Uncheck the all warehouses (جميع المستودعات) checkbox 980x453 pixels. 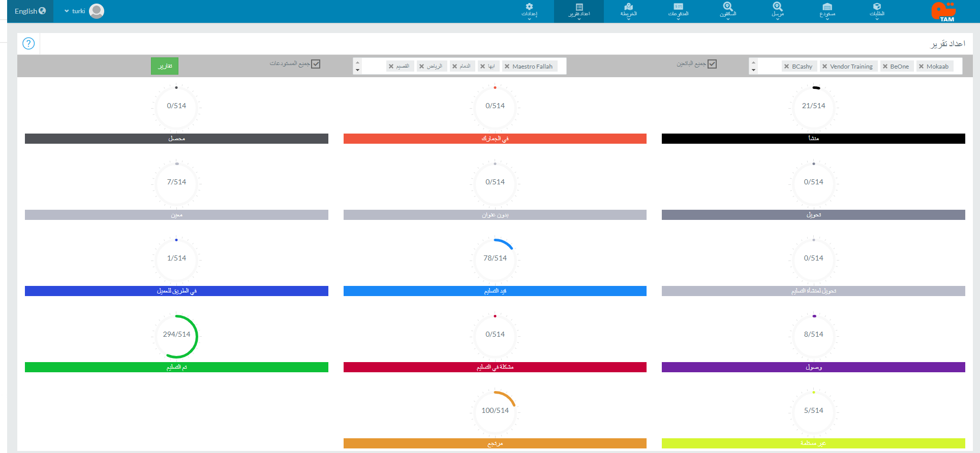316,64
